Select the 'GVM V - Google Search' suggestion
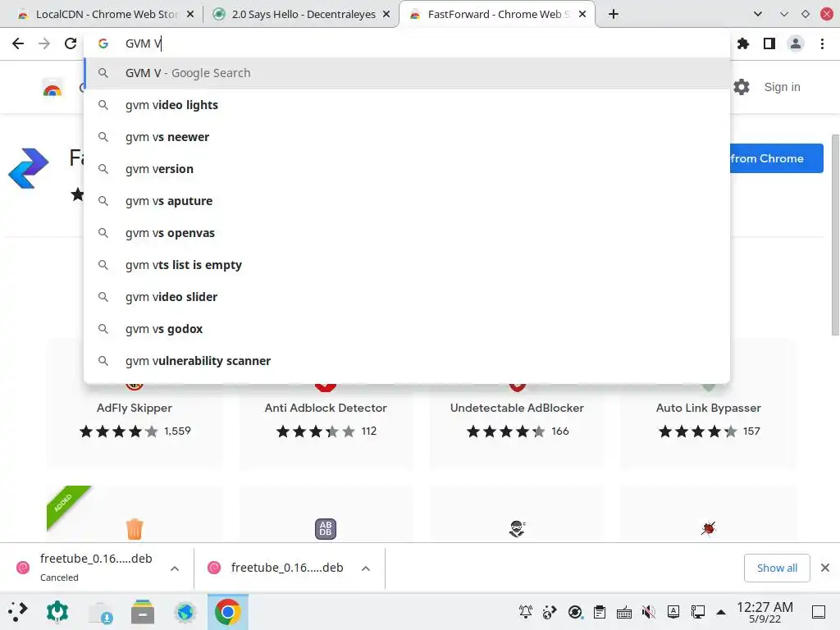 407,73
